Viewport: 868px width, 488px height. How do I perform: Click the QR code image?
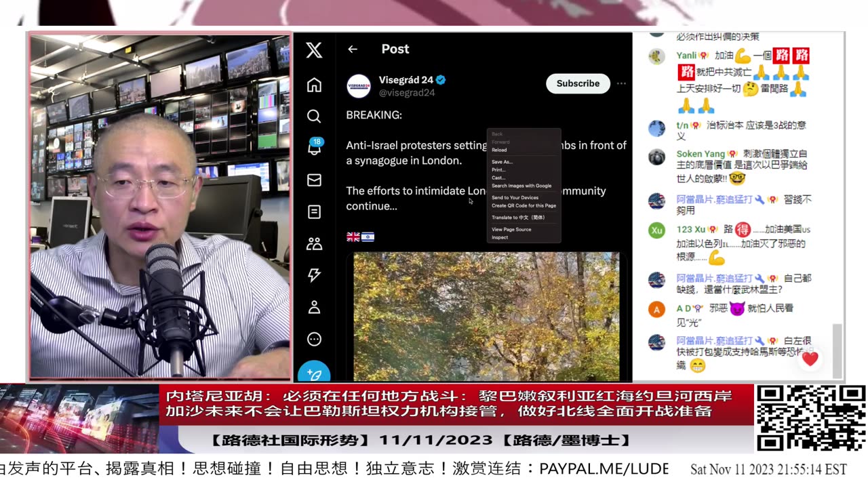pyautogui.click(x=810, y=418)
